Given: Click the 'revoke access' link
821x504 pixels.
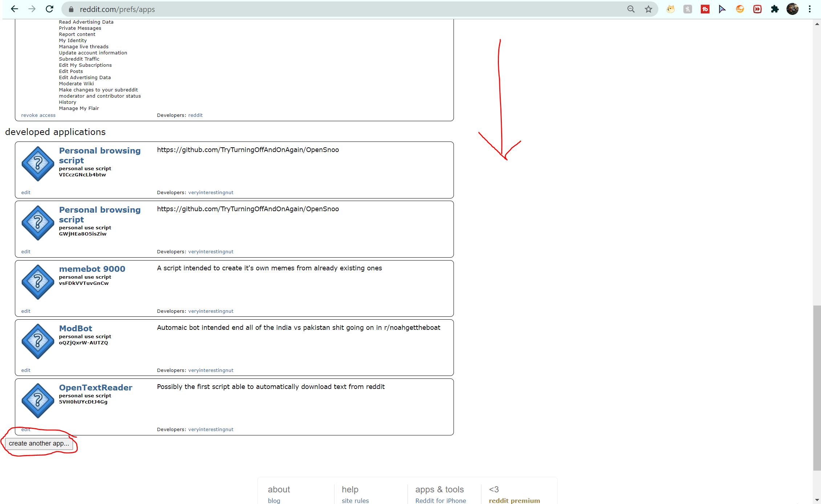Looking at the screenshot, I should click(38, 115).
